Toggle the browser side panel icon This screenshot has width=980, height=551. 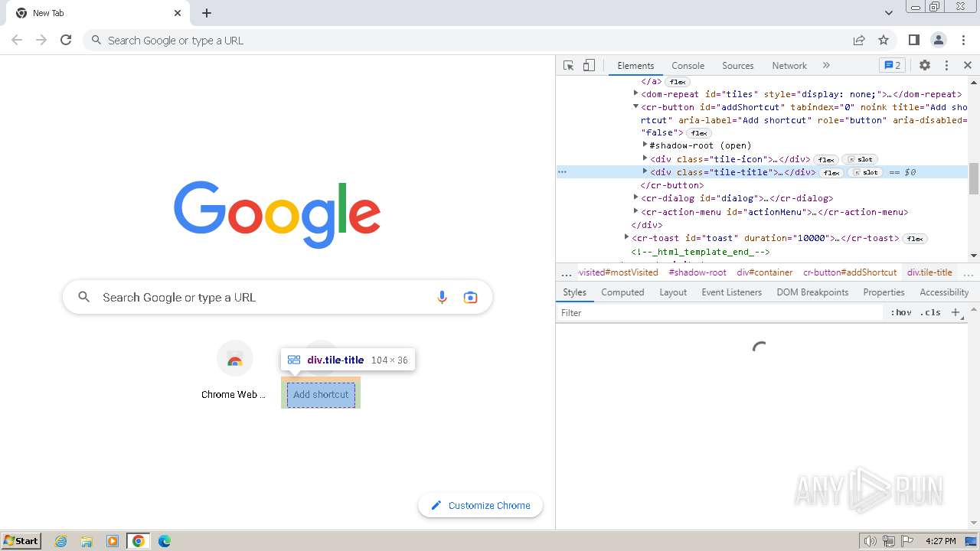pyautogui.click(x=913, y=40)
